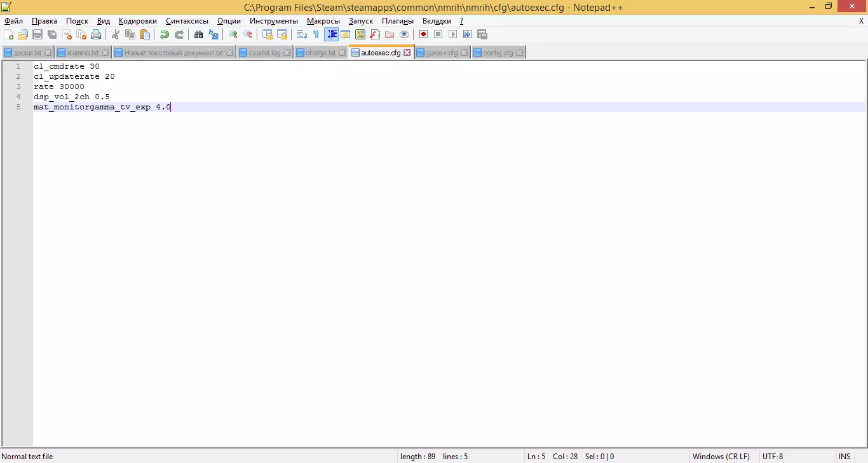Print the document using the printer icon
Viewport: 868px width, 463px height.
96,34
